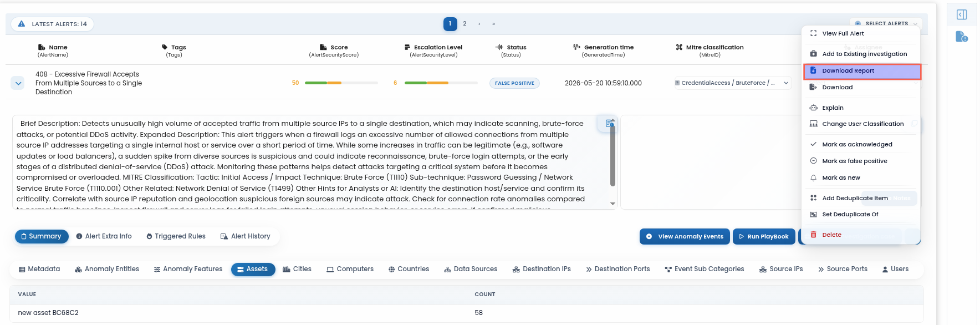
Task: Expand the alert 408 row chevron
Action: coord(18,83)
